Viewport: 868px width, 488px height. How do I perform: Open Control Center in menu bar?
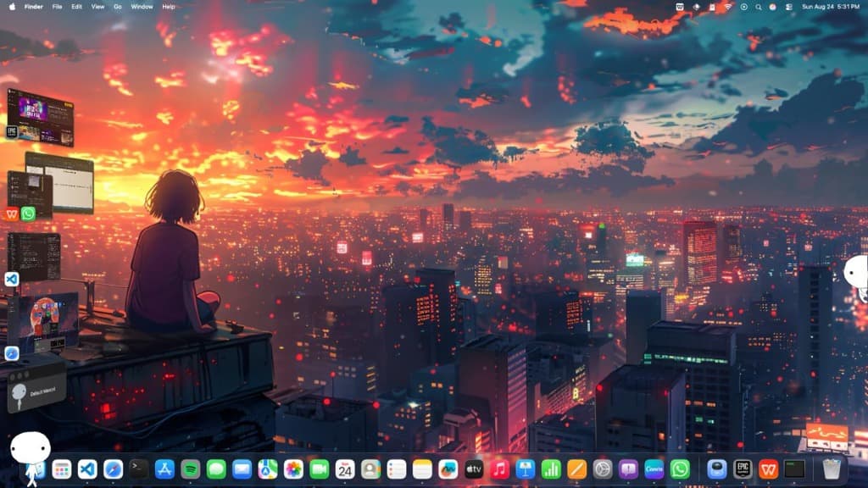coord(789,7)
